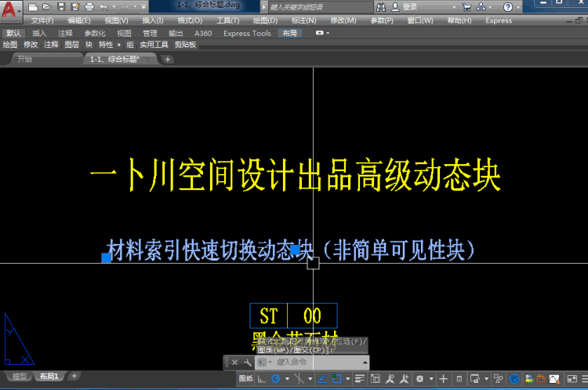Expand the Help dropdown arrow
588x390 pixels.
click(x=518, y=7)
